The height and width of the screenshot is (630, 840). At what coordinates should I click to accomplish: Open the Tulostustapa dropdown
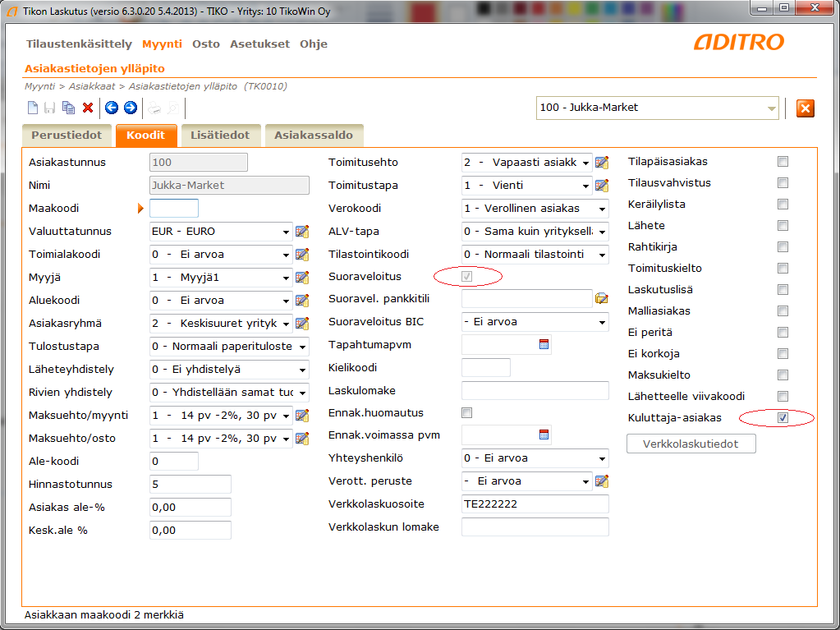coord(229,347)
